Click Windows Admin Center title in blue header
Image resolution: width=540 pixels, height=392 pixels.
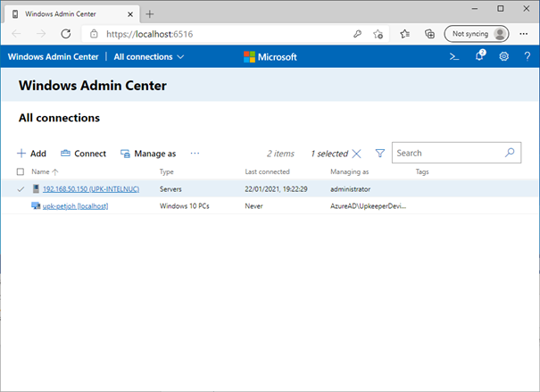point(53,57)
